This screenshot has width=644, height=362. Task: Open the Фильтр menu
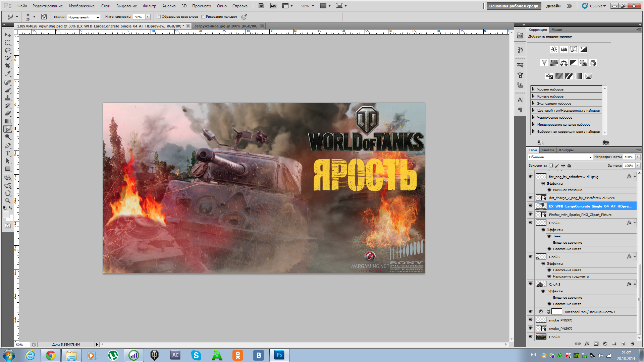click(x=150, y=6)
